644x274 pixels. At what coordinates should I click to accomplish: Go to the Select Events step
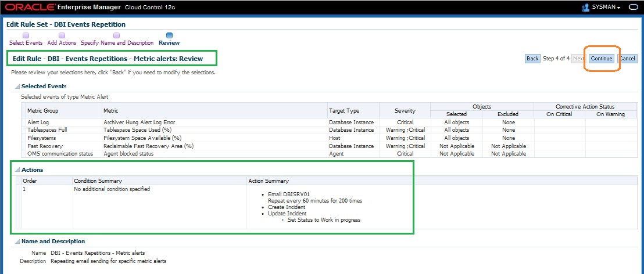click(26, 42)
